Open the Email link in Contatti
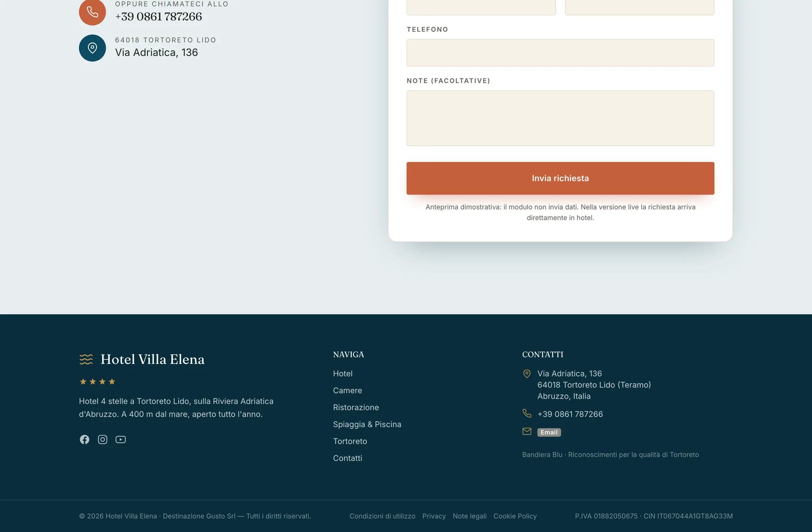Screen dimensions: 812x532 click(x=549, y=432)
